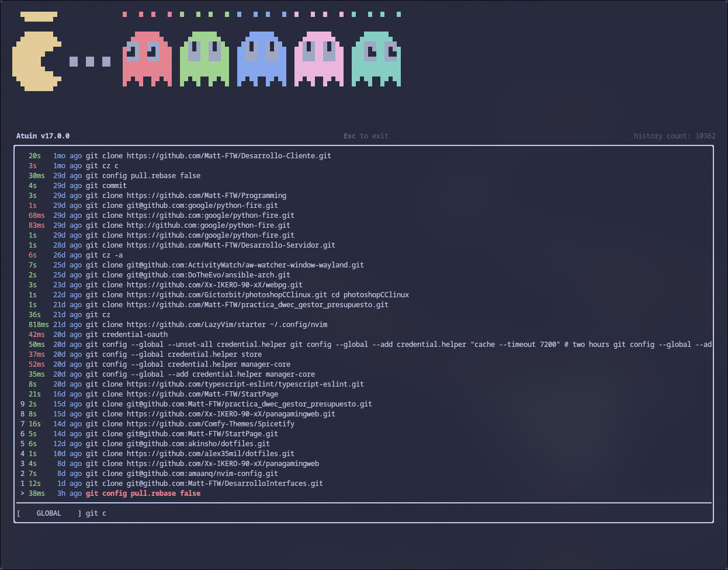The width and height of the screenshot is (728, 570).
Task: Click the green ghost sprite
Action: [204, 58]
